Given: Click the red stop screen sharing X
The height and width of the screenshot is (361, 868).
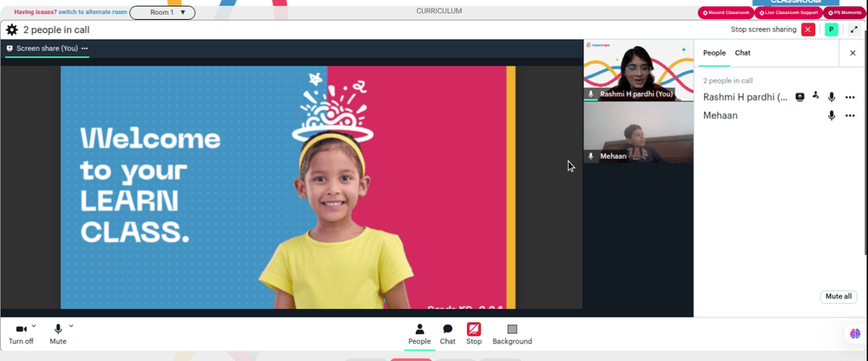Looking at the screenshot, I should 808,30.
